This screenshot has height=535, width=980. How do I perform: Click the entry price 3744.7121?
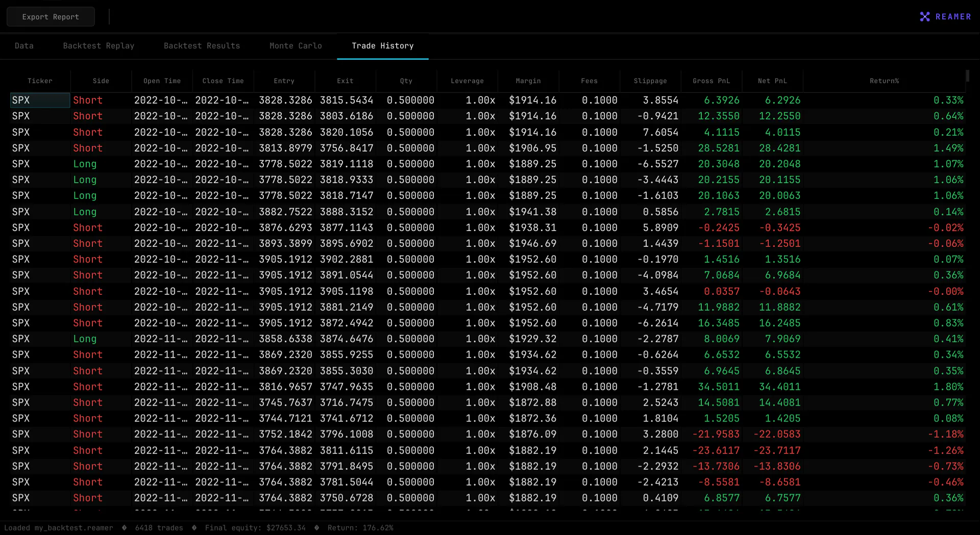click(285, 418)
